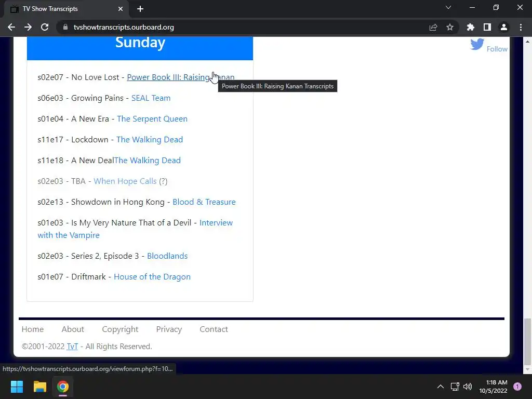Open the Chrome profile avatar icon

click(504, 27)
